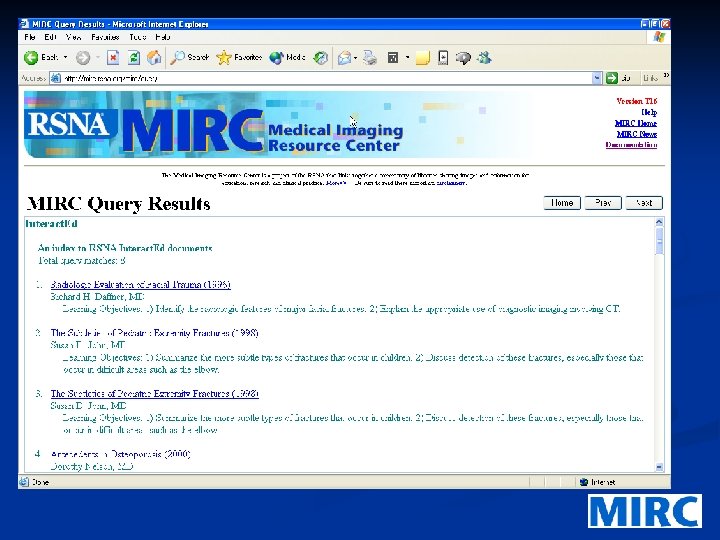
Task: Click the Forward arrow toolbar button
Action: click(x=83, y=57)
